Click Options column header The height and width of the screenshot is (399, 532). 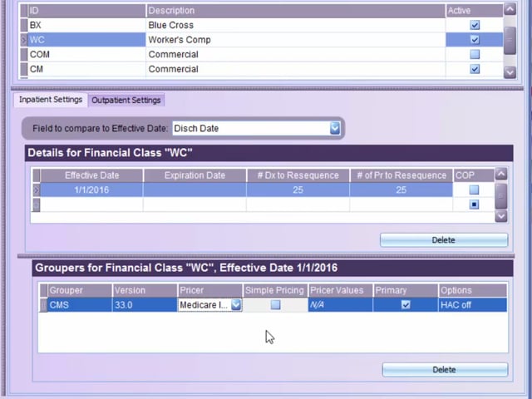(x=473, y=290)
